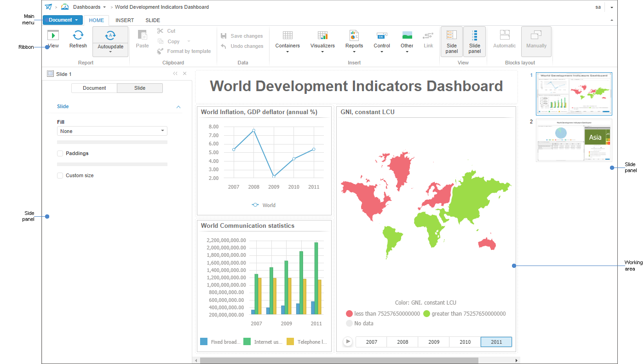Enable the Paddings checkbox
Viewport: 644px width, 364px height.
coord(60,153)
